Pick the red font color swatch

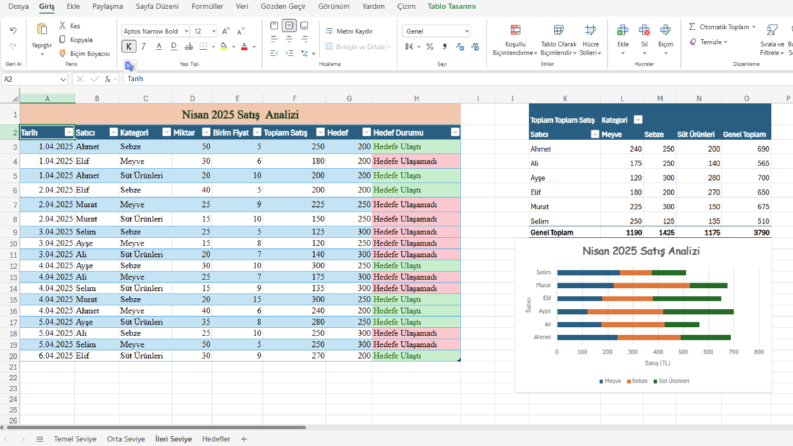(244, 47)
